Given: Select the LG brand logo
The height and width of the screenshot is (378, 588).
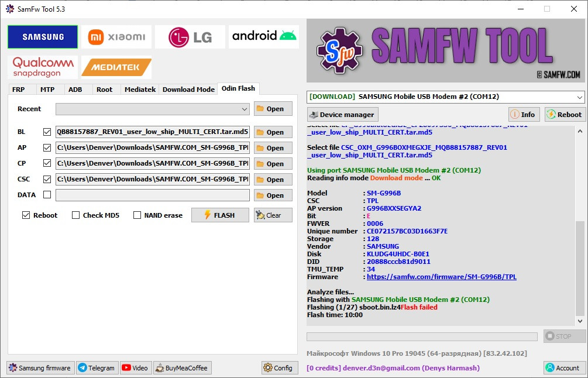Looking at the screenshot, I should (190, 37).
